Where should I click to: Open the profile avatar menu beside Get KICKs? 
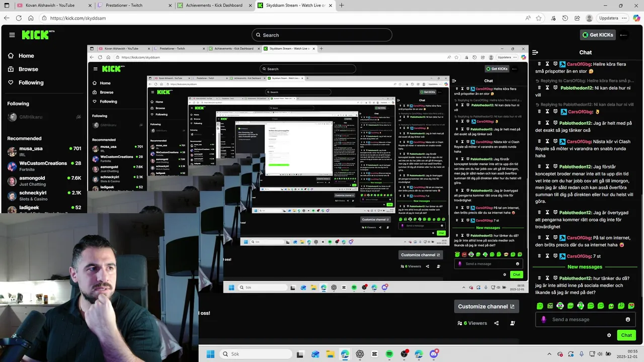pyautogui.click(x=624, y=35)
